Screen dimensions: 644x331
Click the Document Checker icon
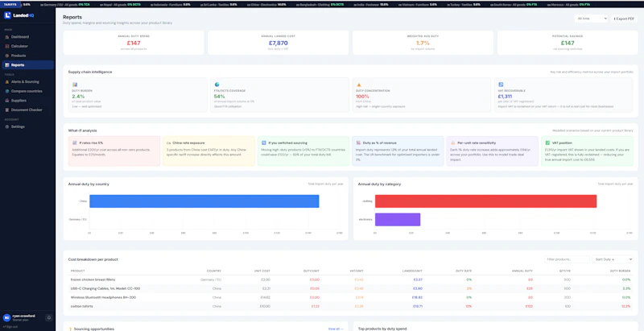[7, 110]
